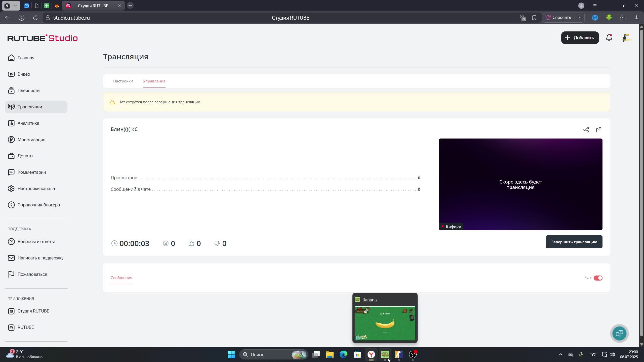The height and width of the screenshot is (362, 644).
Task: Click the browser bookmark icon
Action: click(x=534, y=18)
